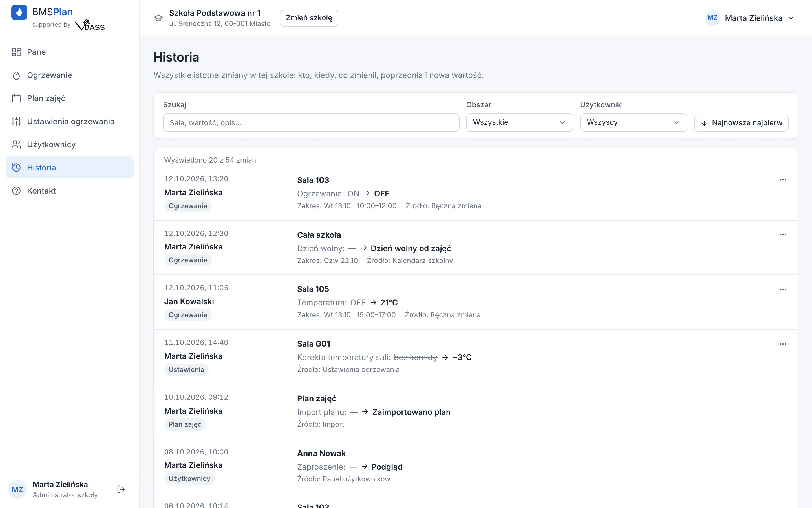The height and width of the screenshot is (508, 812).
Task: Open the three-dot menu for the Sala 103 entry at 13:20
Action: coord(783,180)
